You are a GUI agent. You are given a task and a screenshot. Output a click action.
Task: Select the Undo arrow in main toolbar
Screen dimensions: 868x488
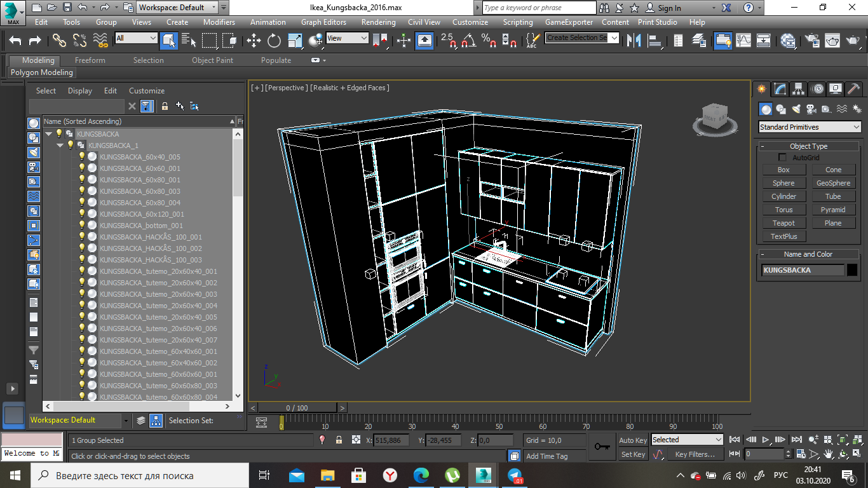pyautogui.click(x=15, y=41)
